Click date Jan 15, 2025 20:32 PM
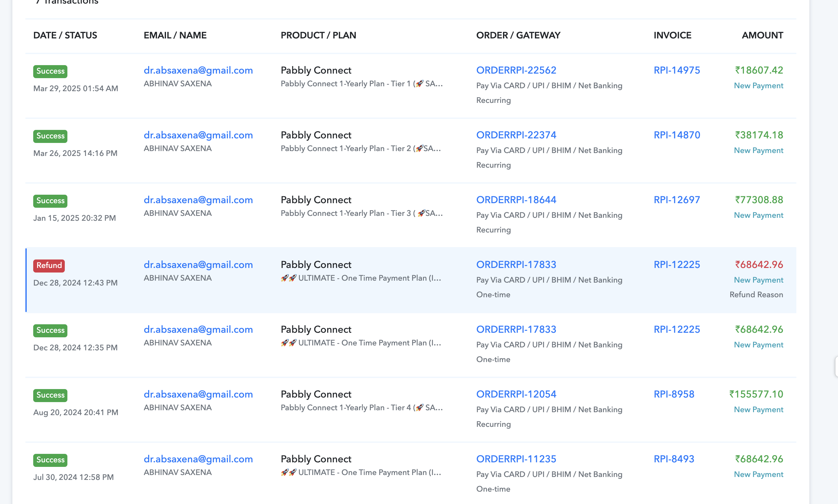Screen dimensions: 838x504 pyautogui.click(x=74, y=218)
